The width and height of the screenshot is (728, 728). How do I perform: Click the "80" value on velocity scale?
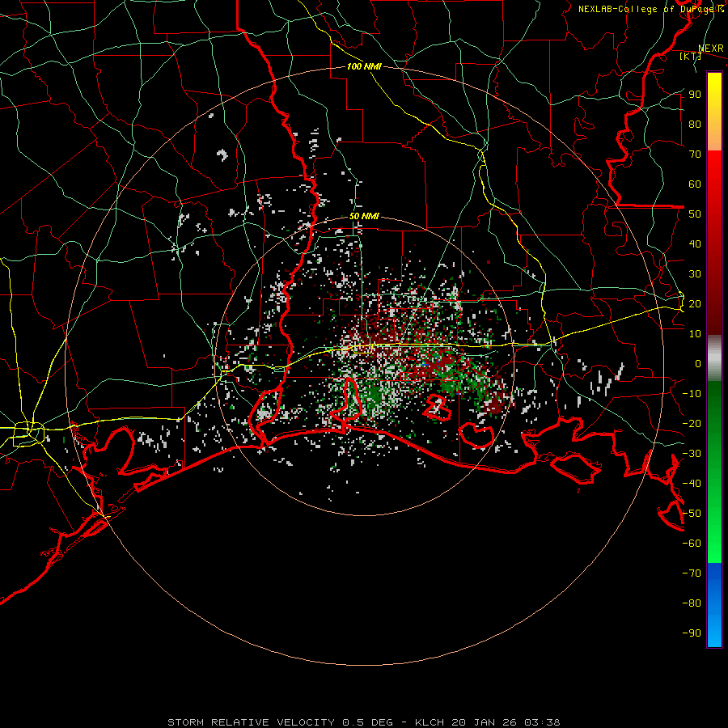tap(695, 124)
